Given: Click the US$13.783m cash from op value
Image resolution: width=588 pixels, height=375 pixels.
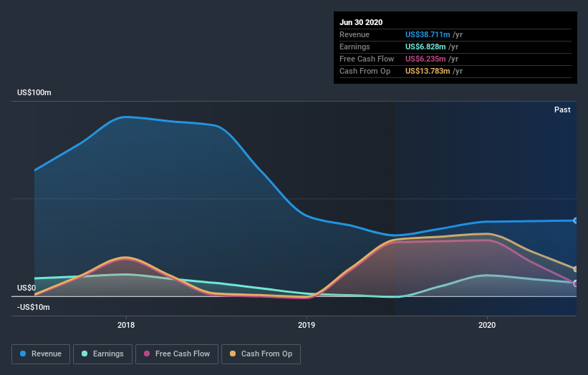Looking at the screenshot, I should pyautogui.click(x=428, y=71).
